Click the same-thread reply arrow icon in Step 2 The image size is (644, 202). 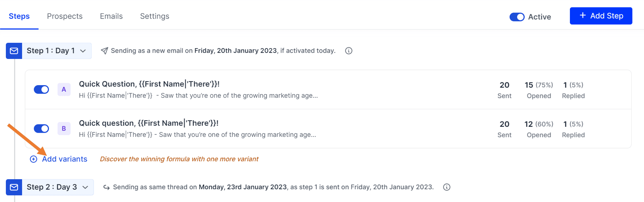click(106, 188)
